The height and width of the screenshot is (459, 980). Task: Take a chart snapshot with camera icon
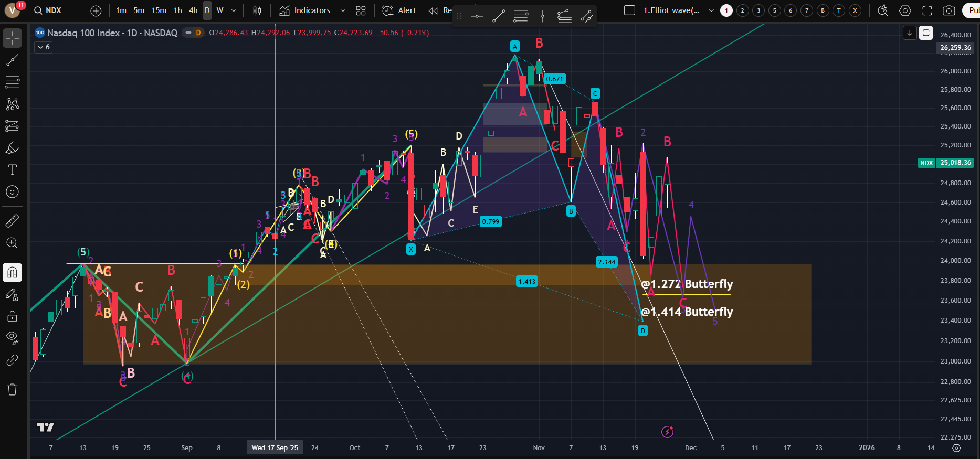click(949, 10)
